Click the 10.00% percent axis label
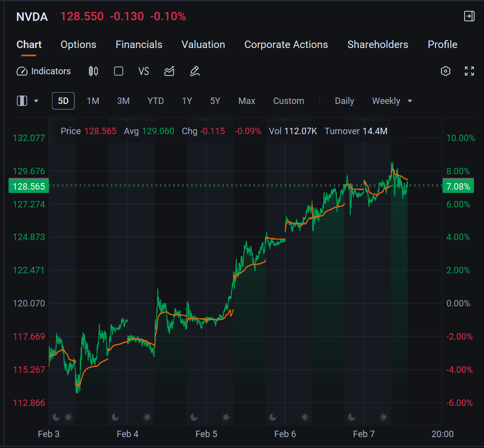Viewport: 484px width, 448px height. pos(461,138)
